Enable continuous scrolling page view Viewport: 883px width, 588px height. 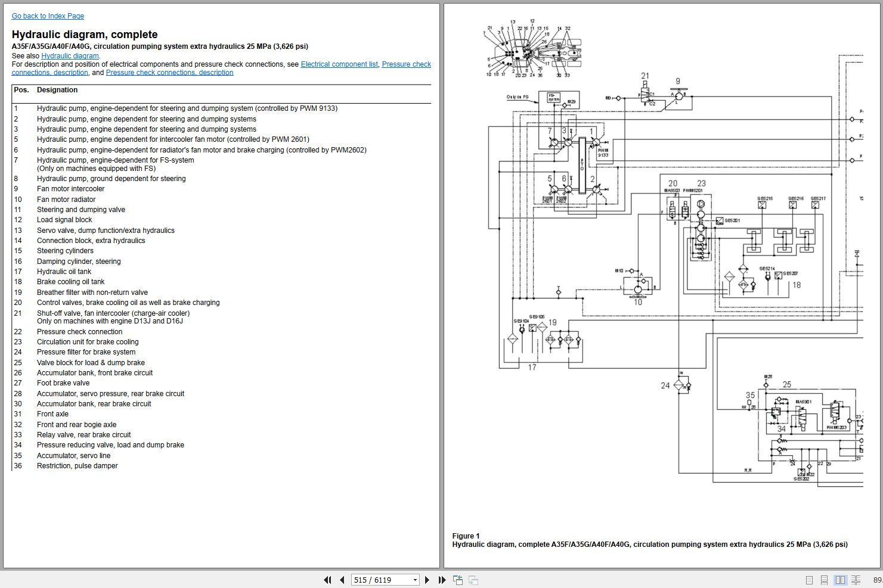(824, 580)
